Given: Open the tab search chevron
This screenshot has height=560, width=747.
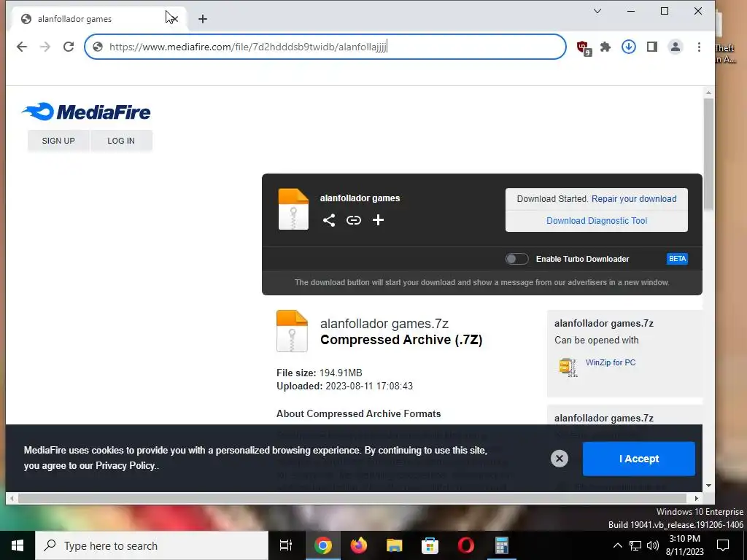Looking at the screenshot, I should (x=597, y=11).
